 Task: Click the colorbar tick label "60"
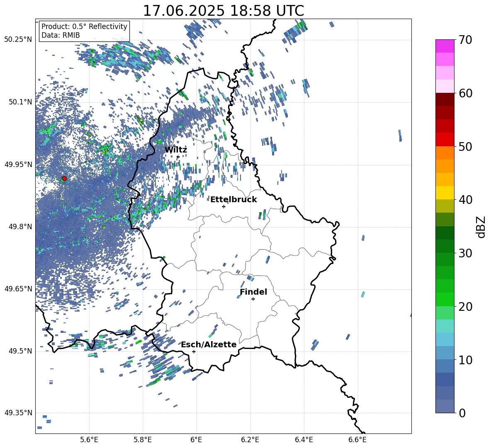(x=465, y=93)
